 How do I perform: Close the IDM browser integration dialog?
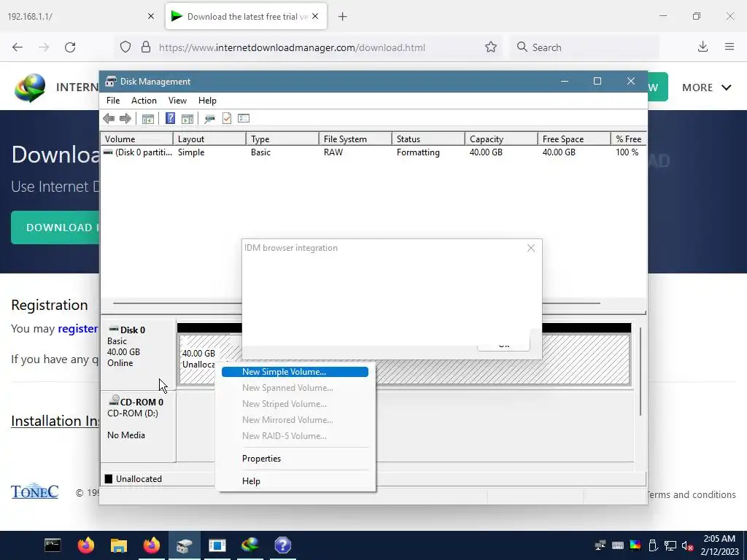tap(531, 248)
